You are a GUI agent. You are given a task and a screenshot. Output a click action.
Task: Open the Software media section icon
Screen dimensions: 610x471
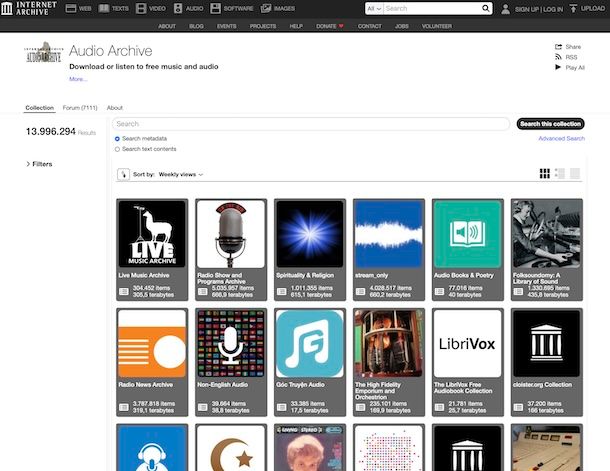coord(215,9)
